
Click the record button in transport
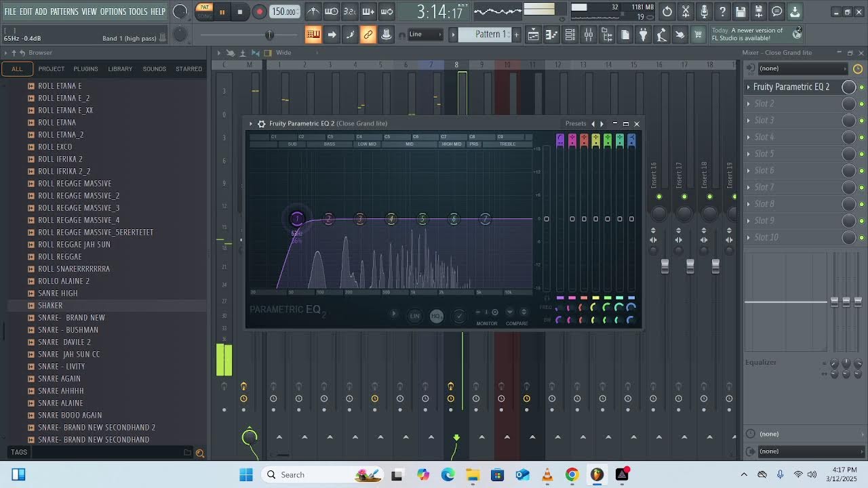pyautogui.click(x=259, y=12)
